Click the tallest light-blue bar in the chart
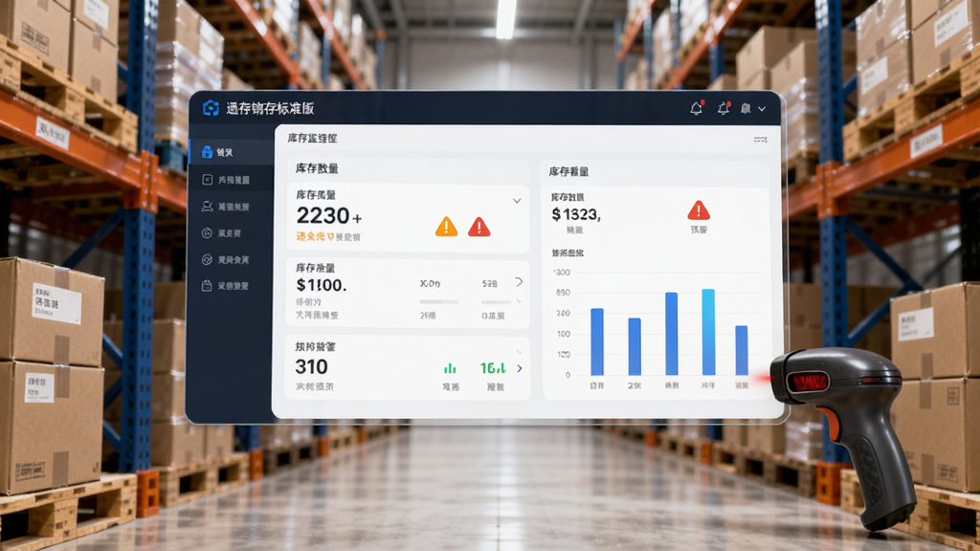Viewport: 980px width, 551px height. click(x=708, y=332)
